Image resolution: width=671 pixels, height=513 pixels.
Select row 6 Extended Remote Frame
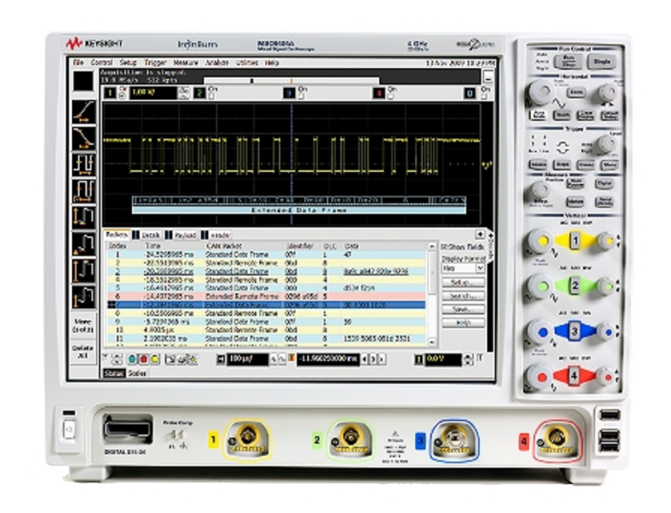266,297
